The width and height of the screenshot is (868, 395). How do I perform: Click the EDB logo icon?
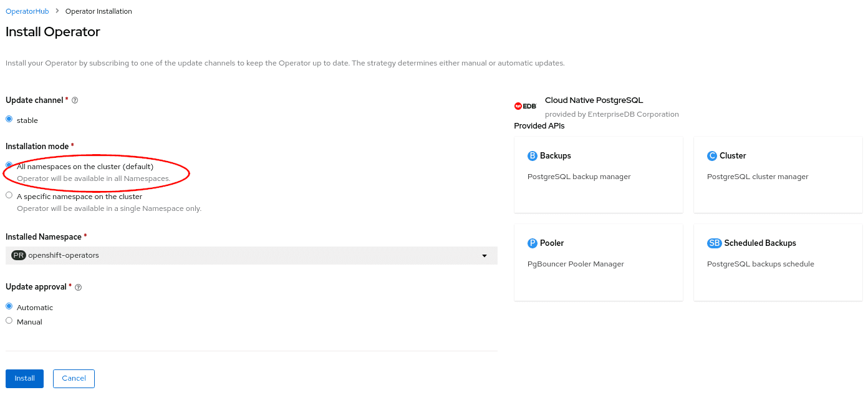click(x=524, y=105)
